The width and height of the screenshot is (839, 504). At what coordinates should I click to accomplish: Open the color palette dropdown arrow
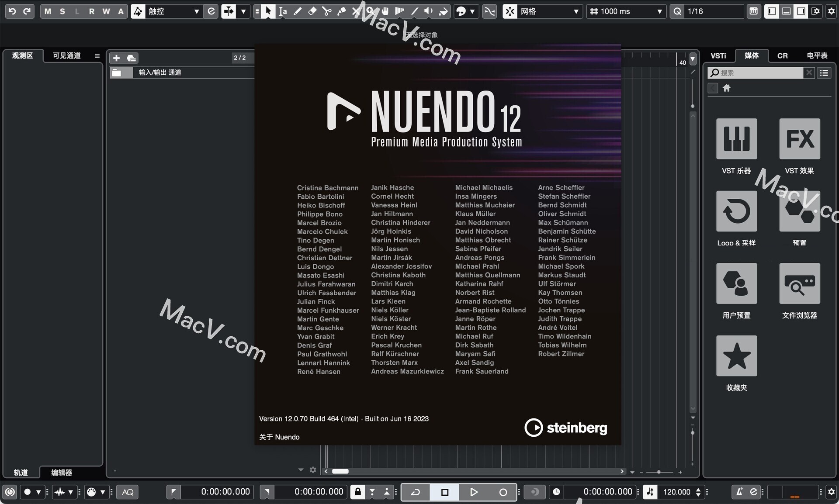(x=472, y=11)
